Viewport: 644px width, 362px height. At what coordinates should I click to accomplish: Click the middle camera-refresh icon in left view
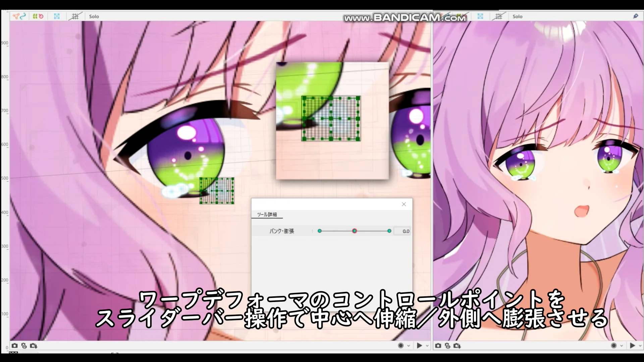[x=24, y=346]
